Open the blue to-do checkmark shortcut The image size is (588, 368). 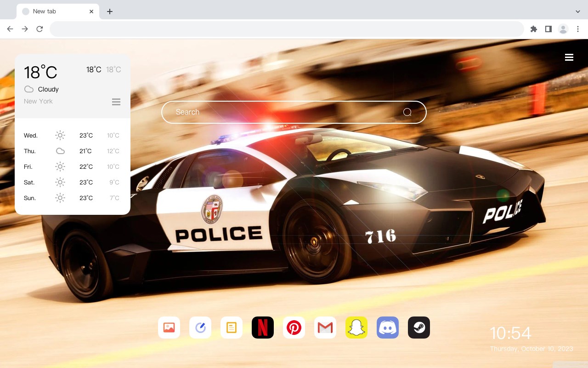200,328
